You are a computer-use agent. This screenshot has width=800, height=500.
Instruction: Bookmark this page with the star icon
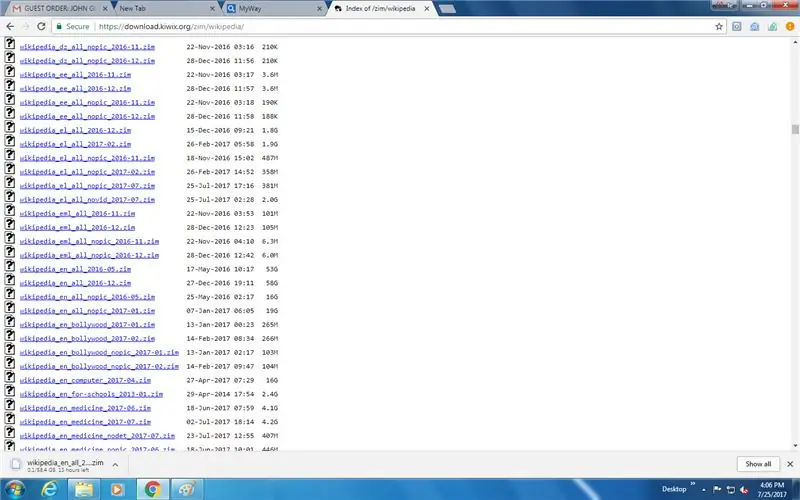[x=719, y=27]
